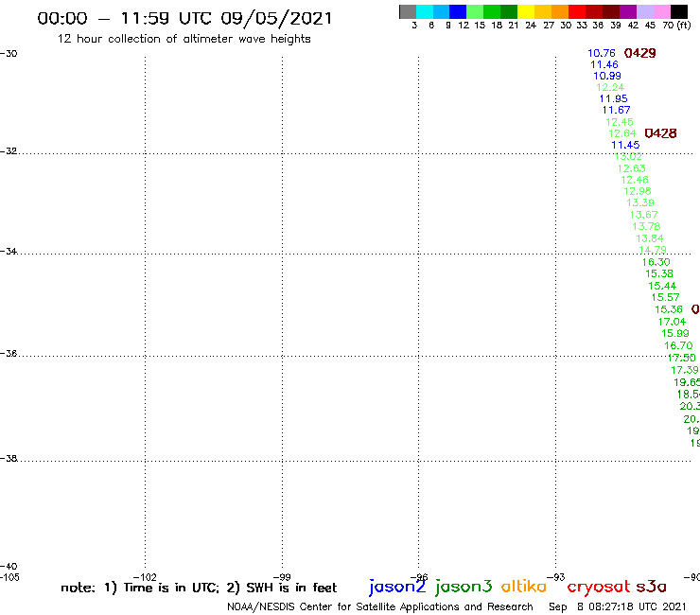This screenshot has height=615, width=700.
Task: Click the wave height reading 12.45
Action: click(x=620, y=122)
